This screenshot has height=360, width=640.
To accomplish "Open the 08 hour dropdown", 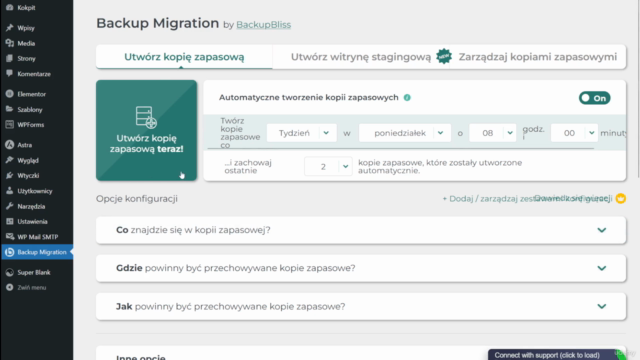I will [x=492, y=133].
